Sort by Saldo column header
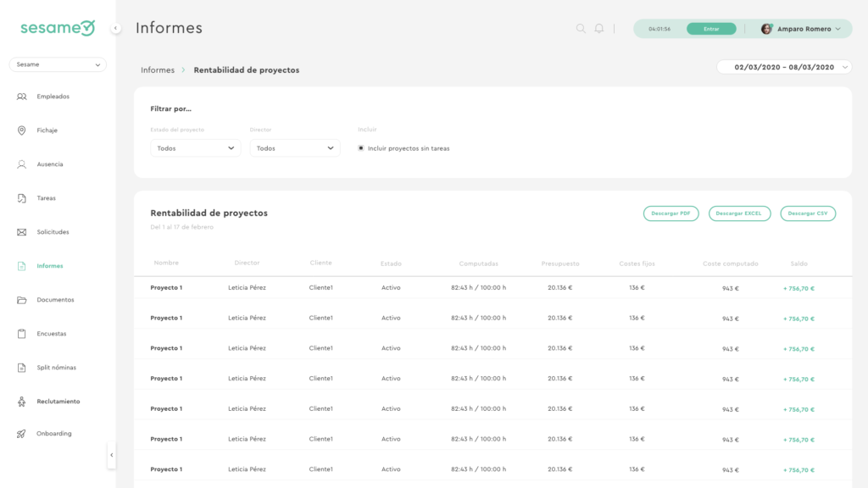Image resolution: width=868 pixels, height=488 pixels. coord(798,264)
